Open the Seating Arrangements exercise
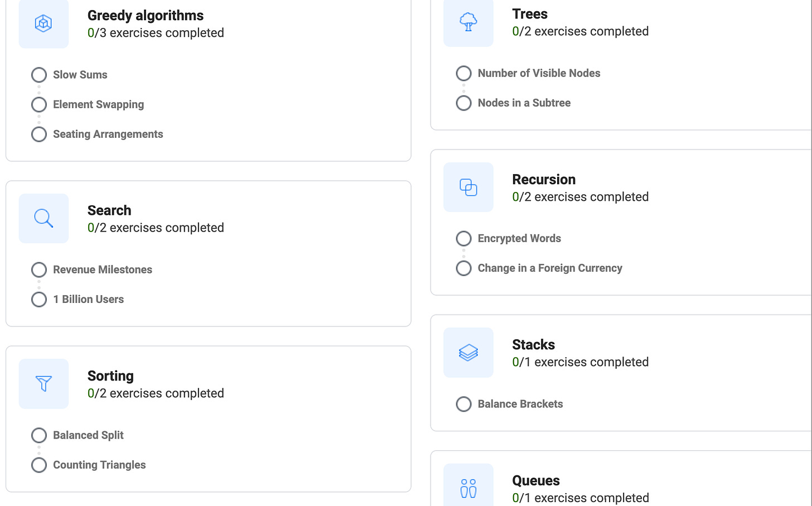The image size is (812, 506). 108,134
